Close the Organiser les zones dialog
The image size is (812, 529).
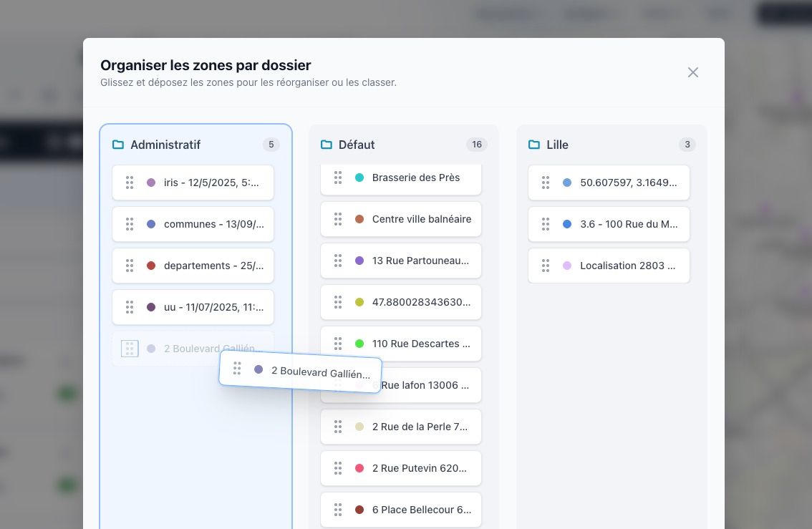coord(692,72)
